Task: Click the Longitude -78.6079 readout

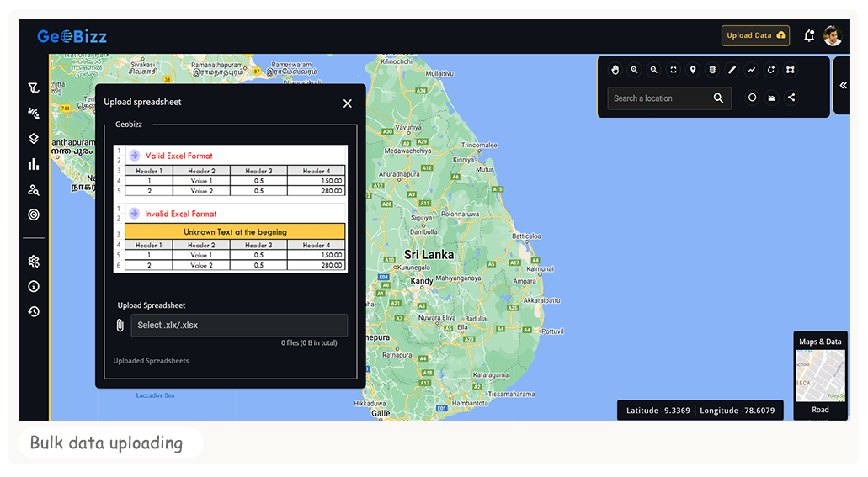Action: (738, 411)
